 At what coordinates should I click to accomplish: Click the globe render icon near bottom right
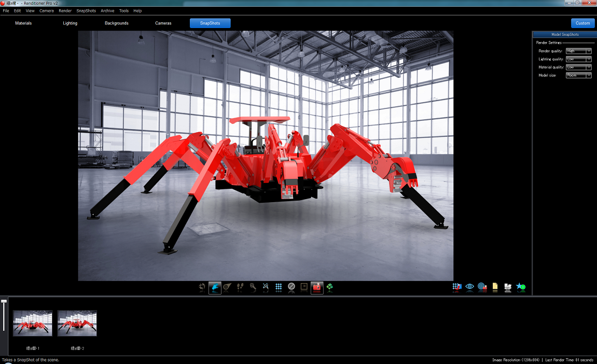(x=481, y=287)
